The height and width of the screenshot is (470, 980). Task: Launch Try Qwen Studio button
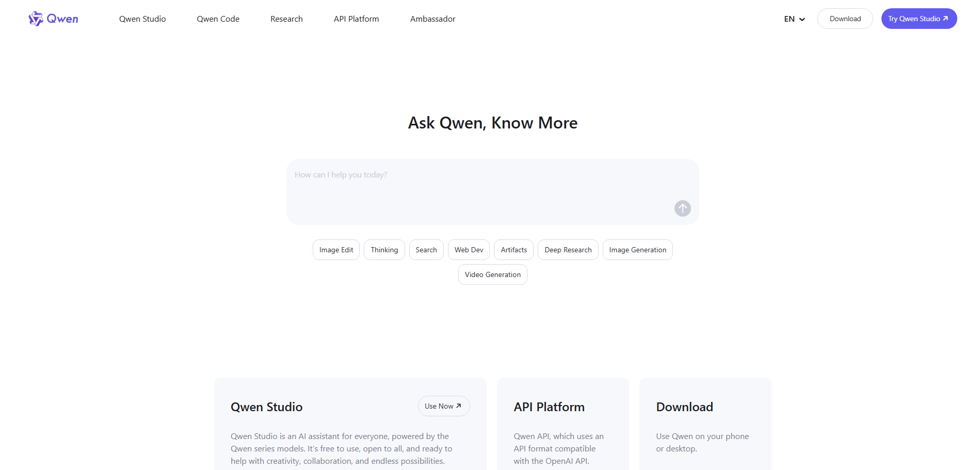(x=919, y=19)
